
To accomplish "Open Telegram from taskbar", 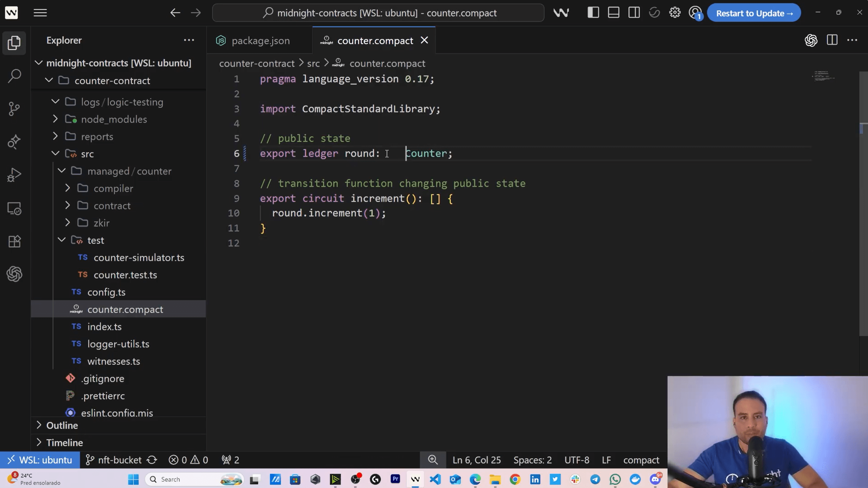I will pos(595,479).
